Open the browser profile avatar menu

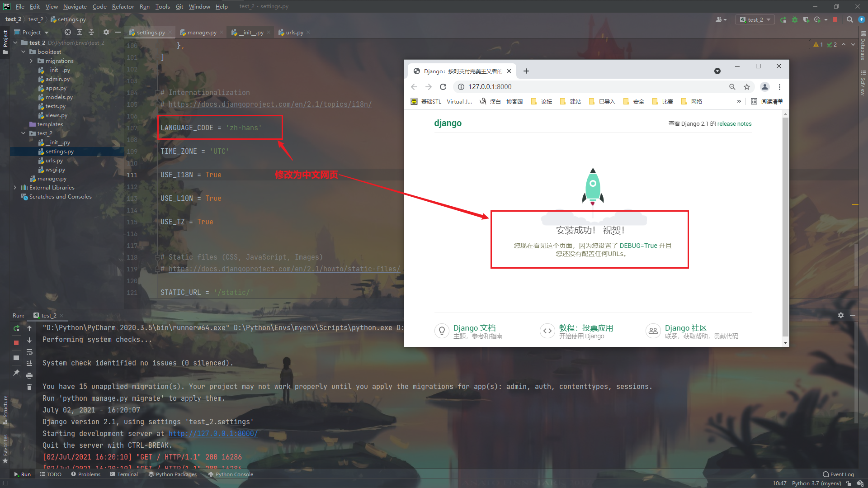[765, 87]
